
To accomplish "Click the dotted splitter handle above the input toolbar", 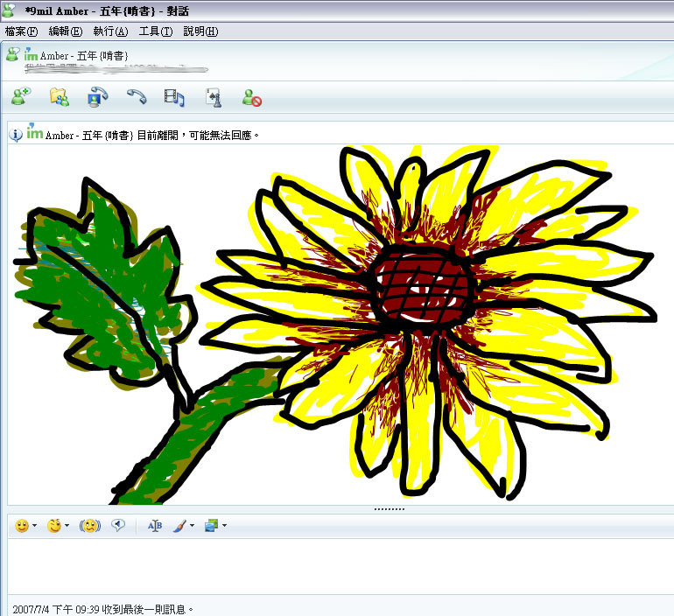I will (x=389, y=509).
